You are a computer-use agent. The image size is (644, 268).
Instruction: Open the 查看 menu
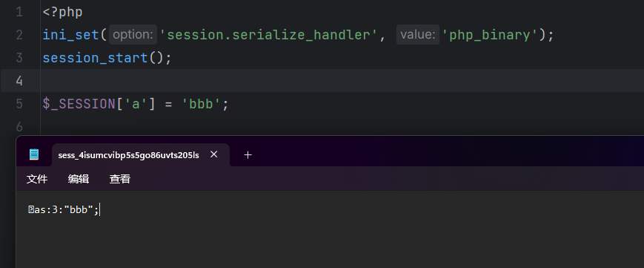pyautogui.click(x=120, y=179)
